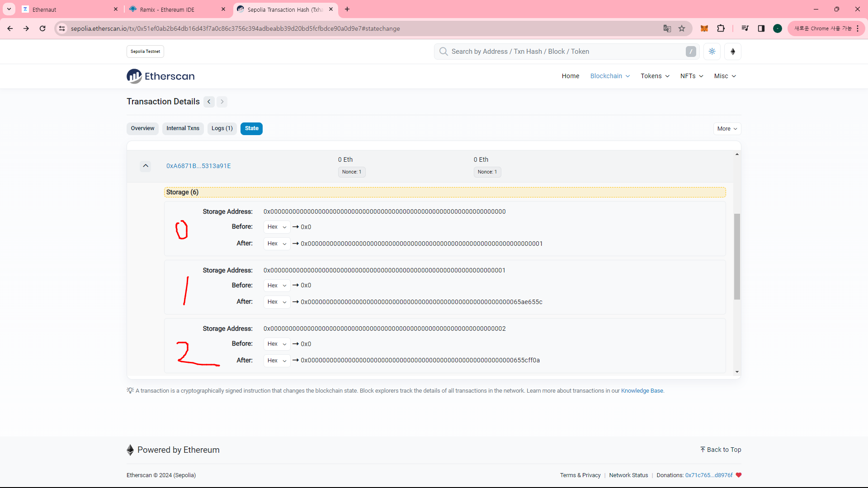View next transaction with right chevron
The height and width of the screenshot is (488, 868).
pos(222,102)
